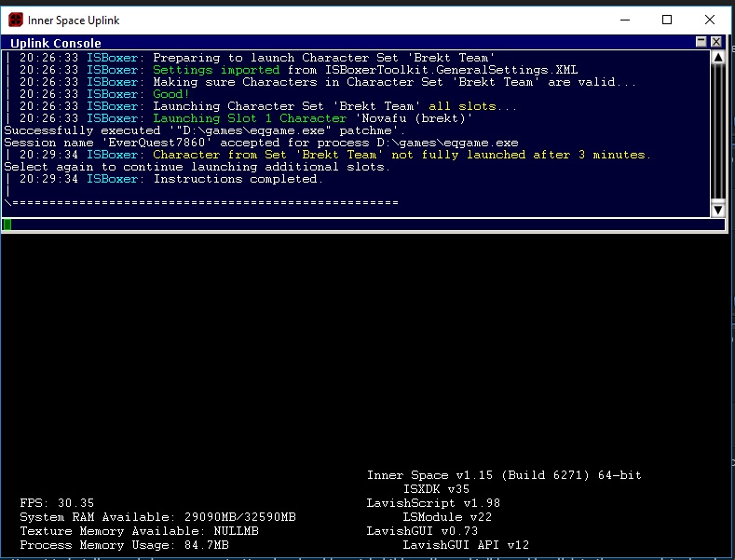This screenshot has width=735, height=560.
Task: Click the 'Process Memory Usage: 84.7MB' readout
Action: point(124,545)
